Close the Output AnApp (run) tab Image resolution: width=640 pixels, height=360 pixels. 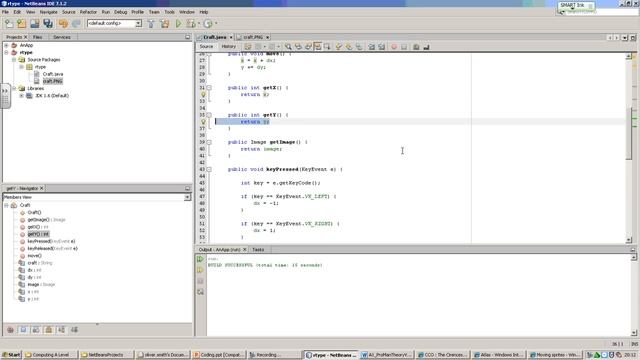244,249
